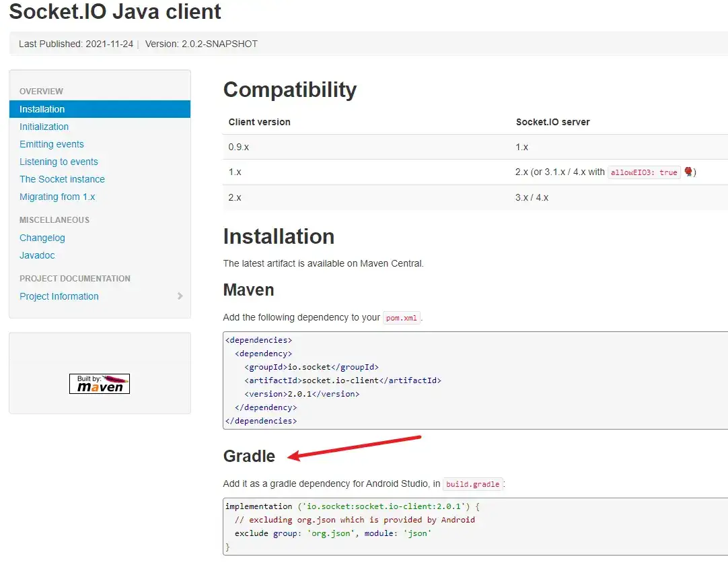This screenshot has height=569, width=728.
Task: Click the 2.x client version cell
Action: pyautogui.click(x=235, y=198)
